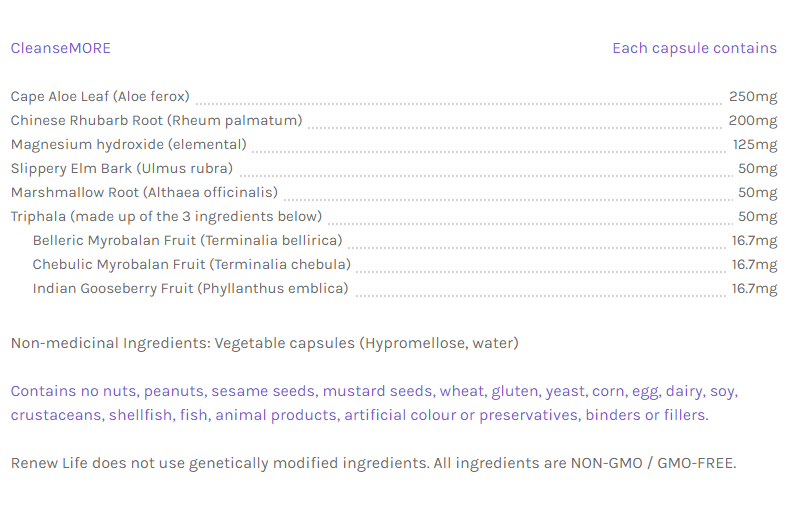The height and width of the screenshot is (528, 791).
Task: Click the 50mg amount for Triphala
Action: [757, 217]
